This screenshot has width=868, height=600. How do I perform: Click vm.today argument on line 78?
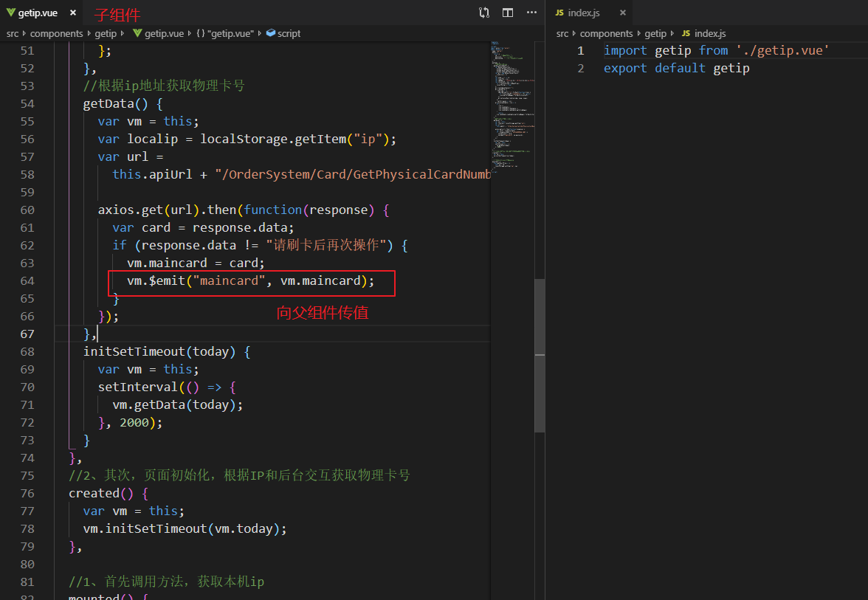point(244,528)
